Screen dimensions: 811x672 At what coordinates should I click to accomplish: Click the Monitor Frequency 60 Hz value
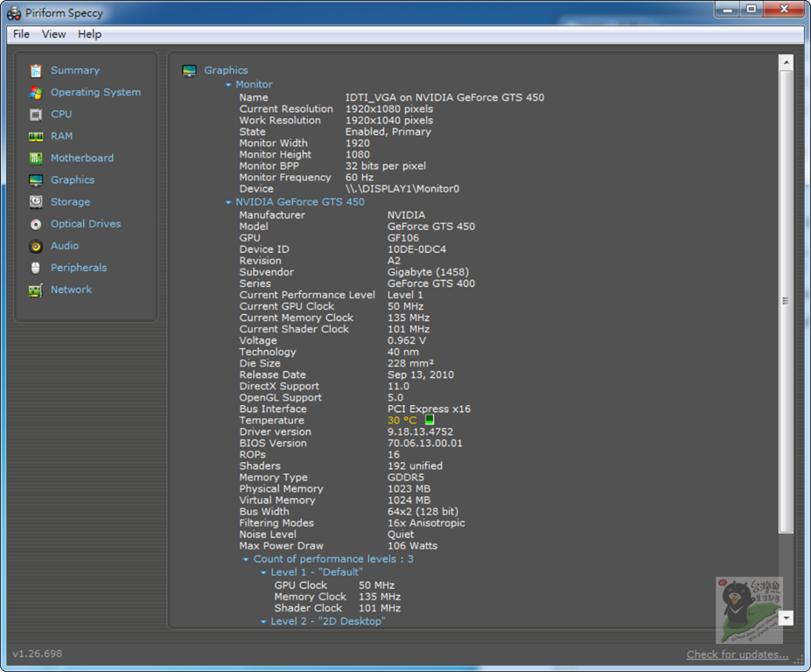point(359,178)
